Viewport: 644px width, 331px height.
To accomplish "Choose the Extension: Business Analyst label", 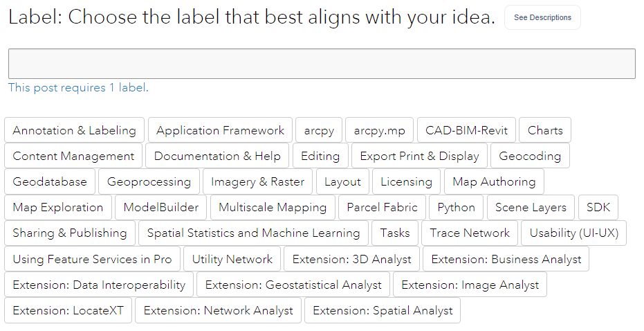I will [x=506, y=259].
